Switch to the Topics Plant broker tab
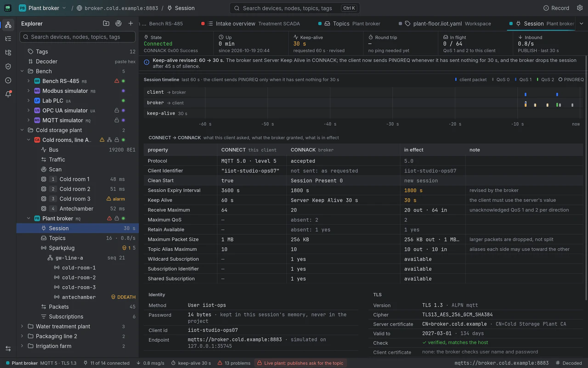588x368 pixels. point(350,23)
